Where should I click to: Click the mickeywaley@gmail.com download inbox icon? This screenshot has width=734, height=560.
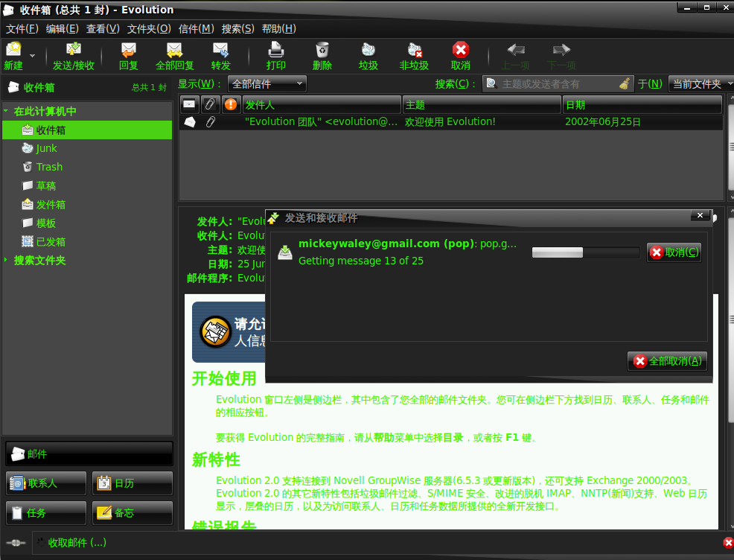pos(285,252)
